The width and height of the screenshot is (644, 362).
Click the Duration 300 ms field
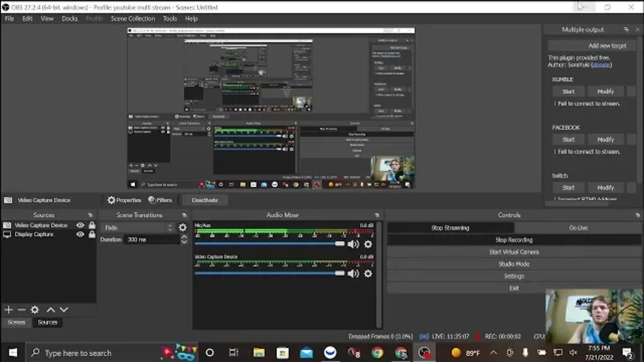(x=152, y=240)
